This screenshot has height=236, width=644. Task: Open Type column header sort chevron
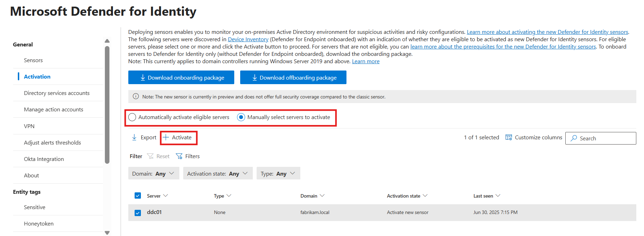click(229, 196)
